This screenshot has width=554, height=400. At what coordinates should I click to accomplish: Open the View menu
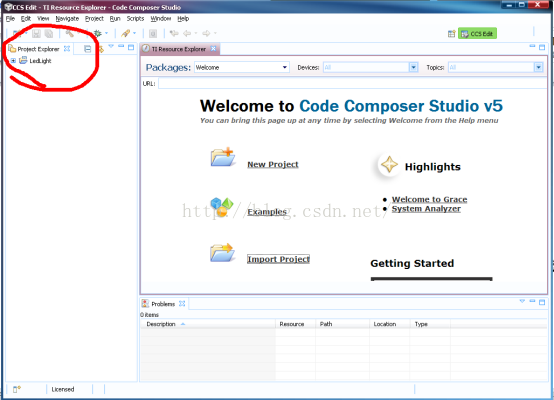pos(43,18)
